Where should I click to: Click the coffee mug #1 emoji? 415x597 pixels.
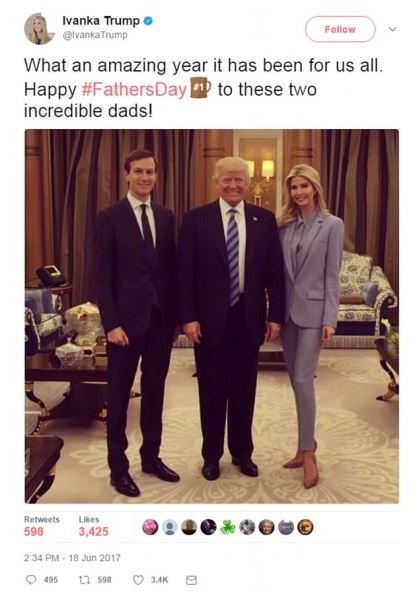click(200, 88)
